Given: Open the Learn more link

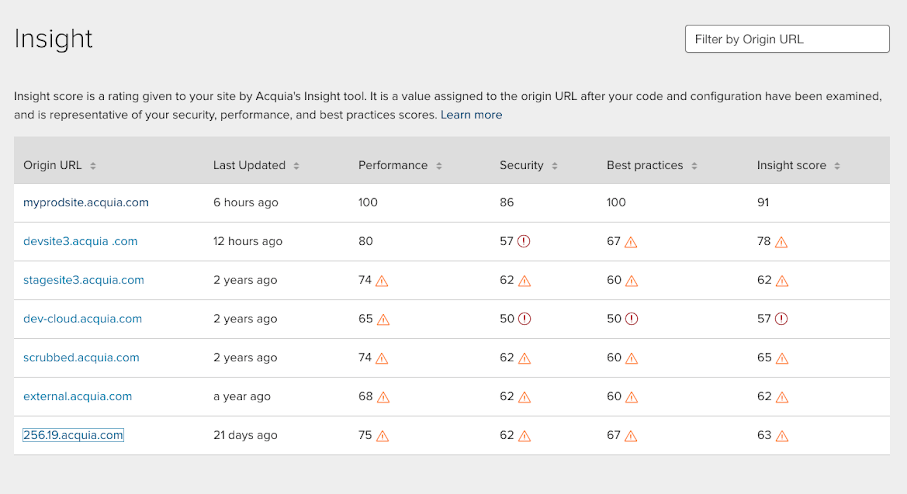Looking at the screenshot, I should (471, 115).
